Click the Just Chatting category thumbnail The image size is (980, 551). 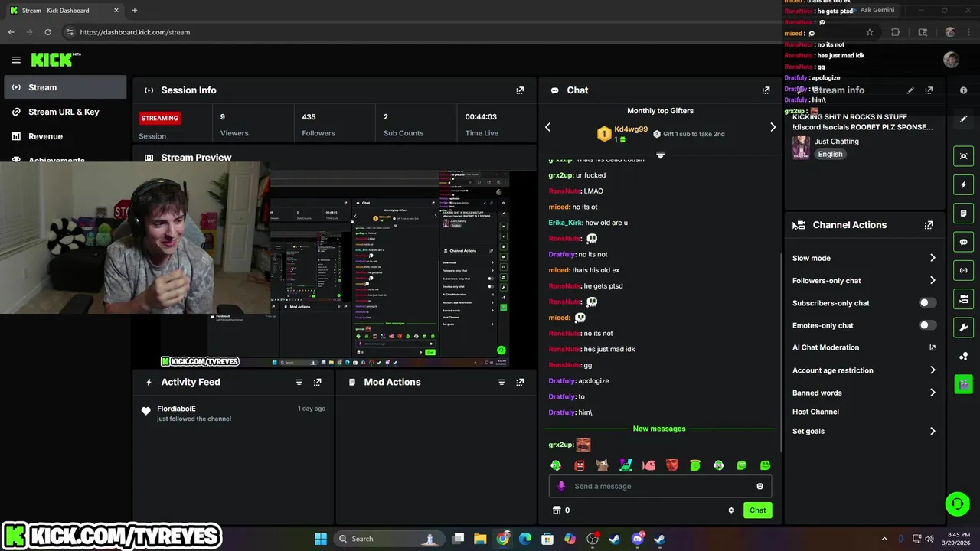point(801,148)
